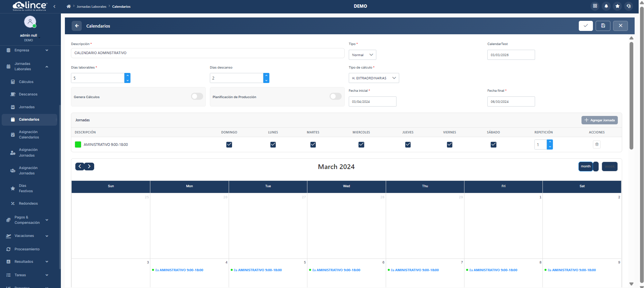Toggle SÁBADO checkbox for AMINISTRATIVO row
The width and height of the screenshot is (644, 288).
[x=493, y=145]
